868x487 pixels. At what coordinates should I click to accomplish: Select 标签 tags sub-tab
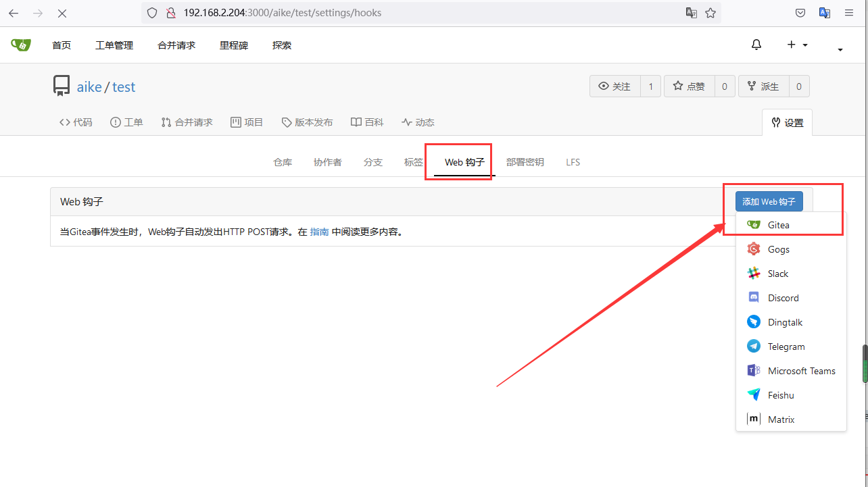point(414,162)
